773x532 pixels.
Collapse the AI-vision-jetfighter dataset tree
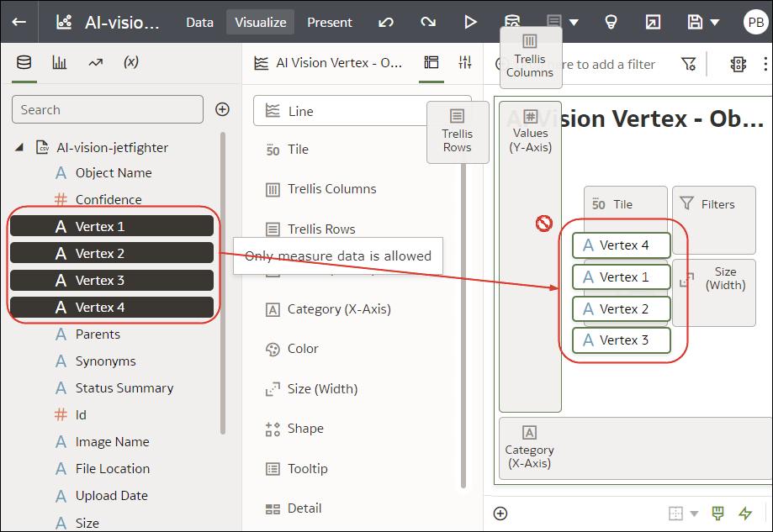coord(19,145)
